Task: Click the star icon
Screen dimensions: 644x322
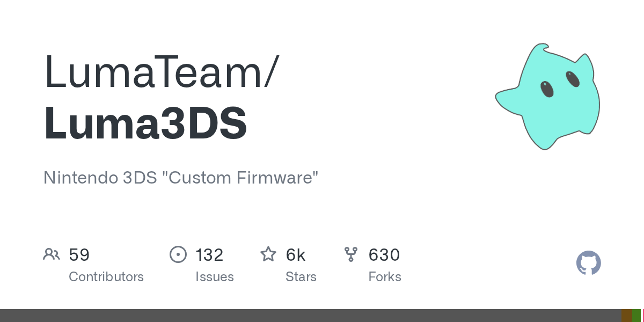Action: point(268,254)
